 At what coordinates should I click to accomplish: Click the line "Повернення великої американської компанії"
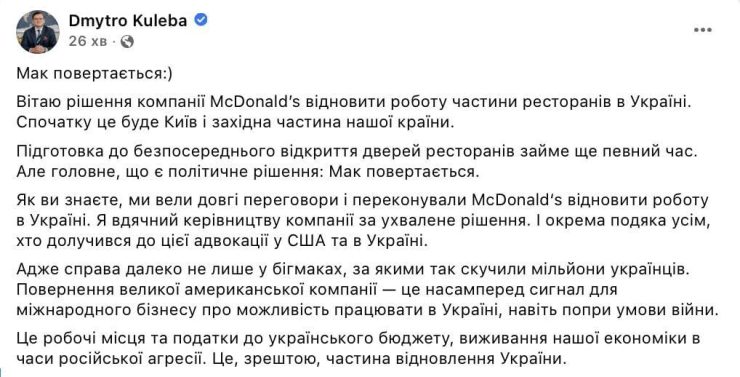[x=317, y=290]
